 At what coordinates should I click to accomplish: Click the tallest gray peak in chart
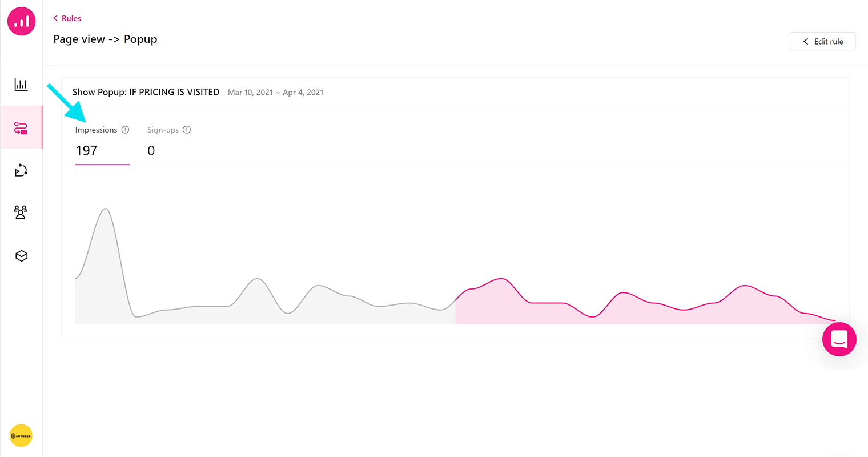[x=106, y=210]
